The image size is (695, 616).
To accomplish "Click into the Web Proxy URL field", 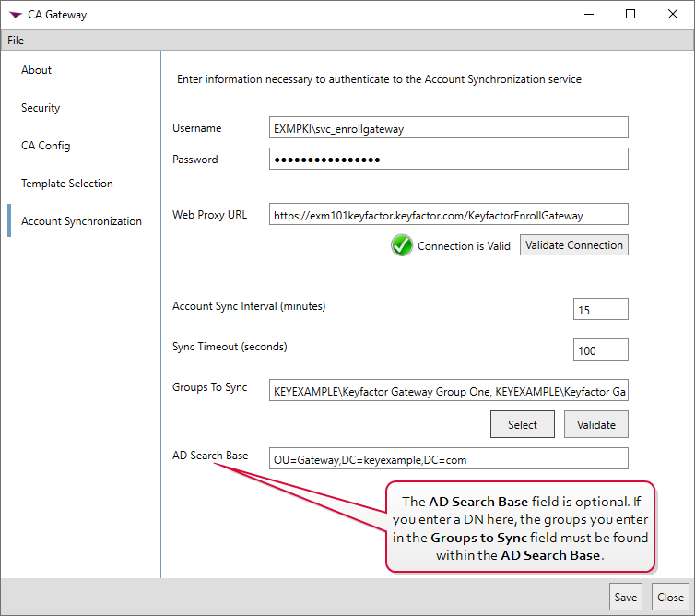I will 448,215.
